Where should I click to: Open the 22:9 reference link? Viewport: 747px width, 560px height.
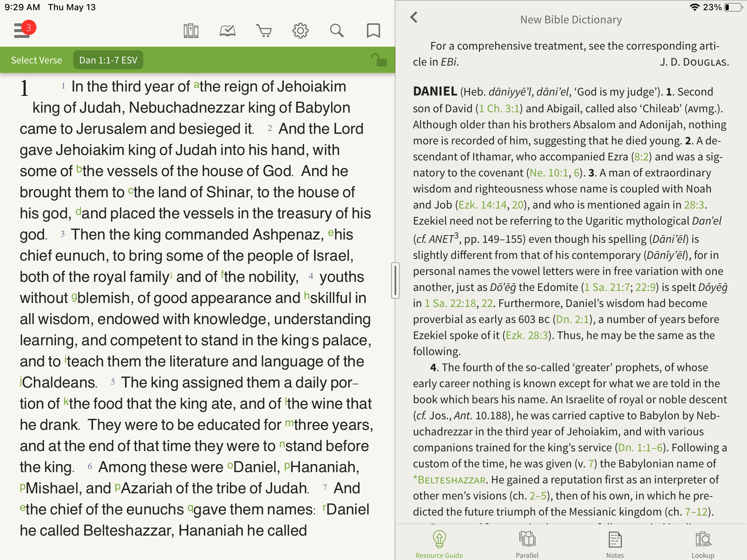coord(646,287)
